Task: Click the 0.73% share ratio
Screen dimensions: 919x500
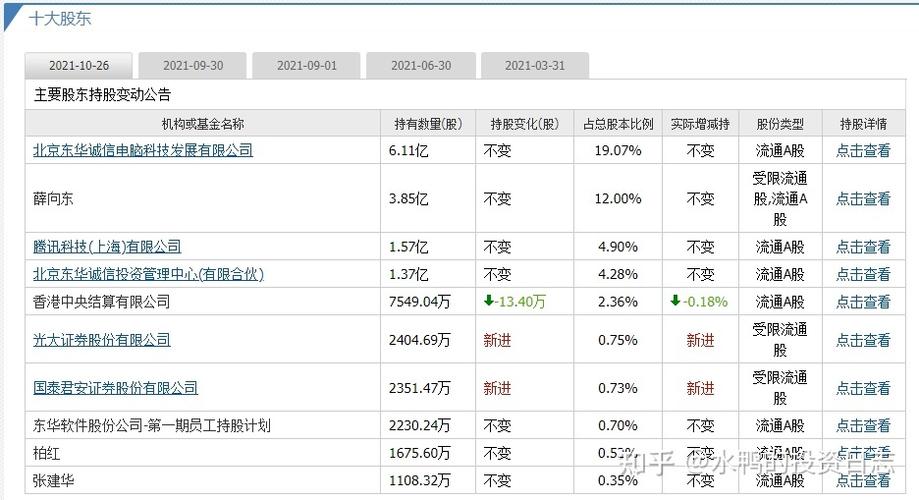Action: [618, 388]
